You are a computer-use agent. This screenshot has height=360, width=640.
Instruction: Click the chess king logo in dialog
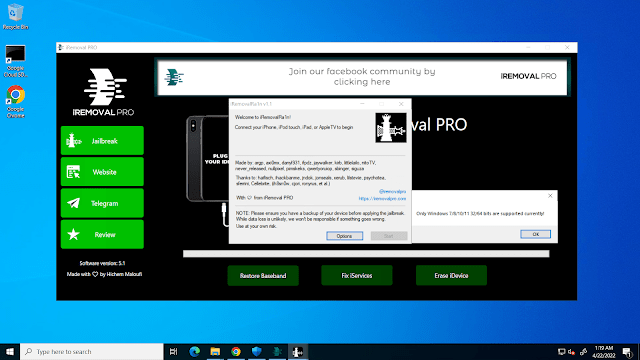pyautogui.click(x=391, y=128)
